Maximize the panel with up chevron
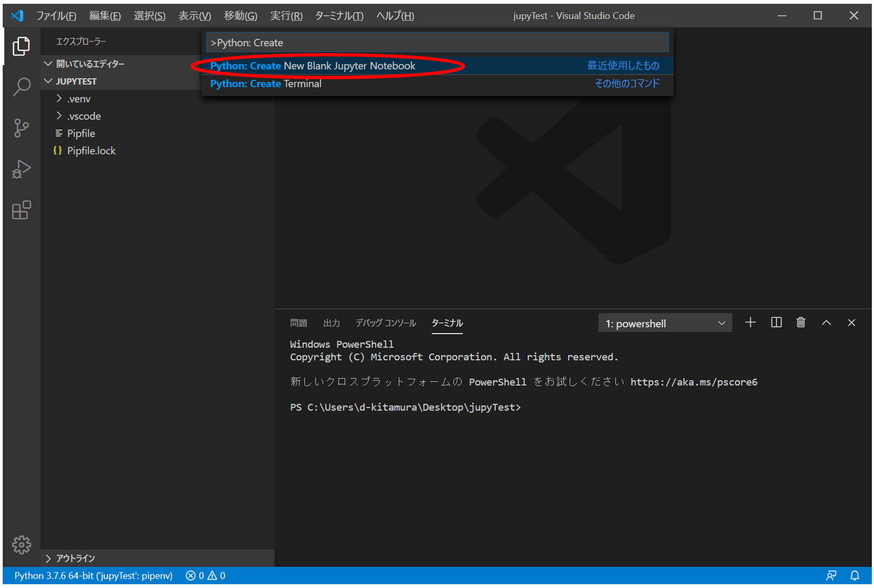Image resolution: width=874 pixels, height=588 pixels. [826, 323]
